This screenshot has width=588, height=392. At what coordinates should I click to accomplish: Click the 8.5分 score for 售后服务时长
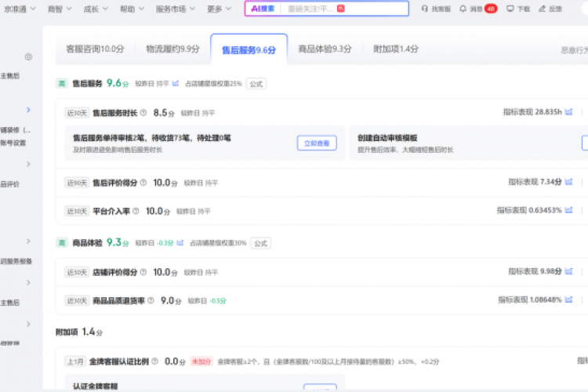[x=164, y=113]
